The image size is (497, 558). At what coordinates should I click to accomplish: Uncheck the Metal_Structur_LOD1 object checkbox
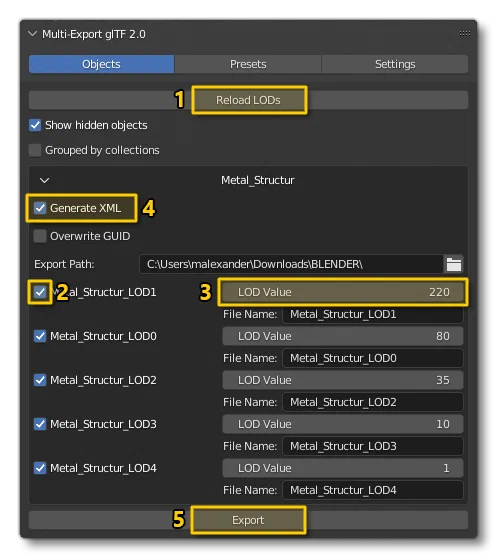point(40,292)
